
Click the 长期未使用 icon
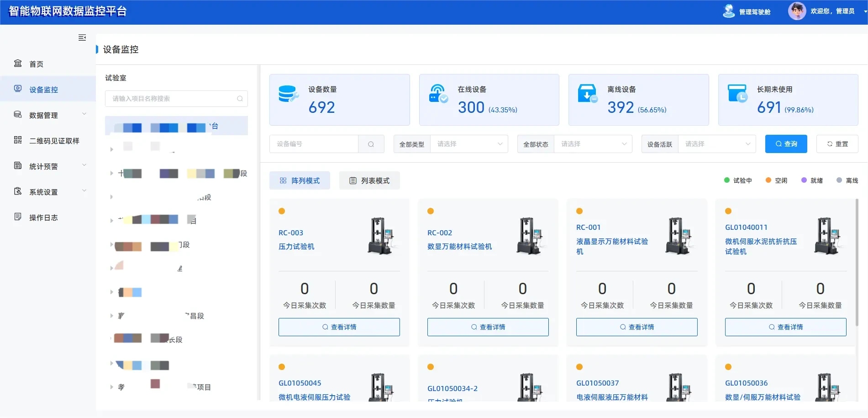737,94
